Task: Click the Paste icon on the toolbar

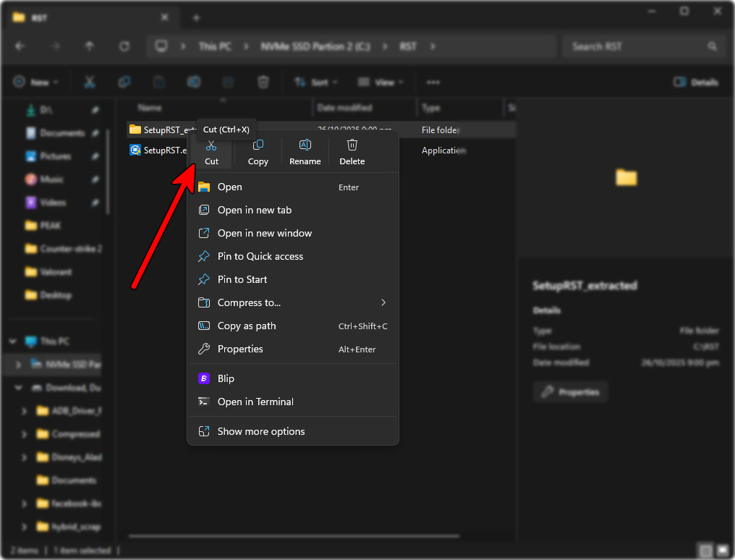Action: pos(158,82)
